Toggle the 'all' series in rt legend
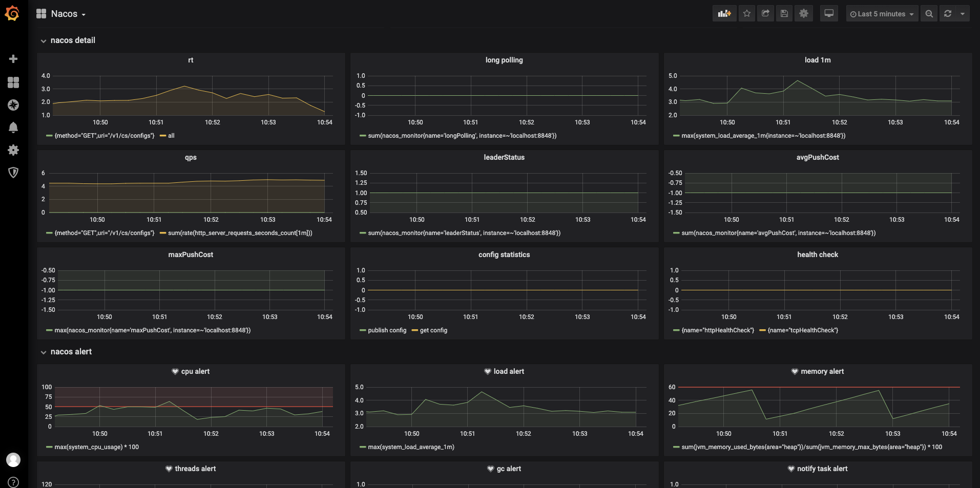Screen dimensions: 980x488 [x=171, y=136]
